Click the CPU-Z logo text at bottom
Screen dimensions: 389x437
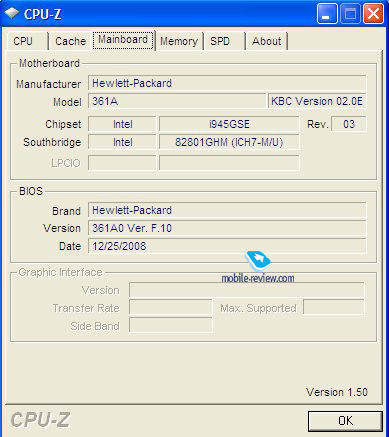pyautogui.click(x=40, y=420)
